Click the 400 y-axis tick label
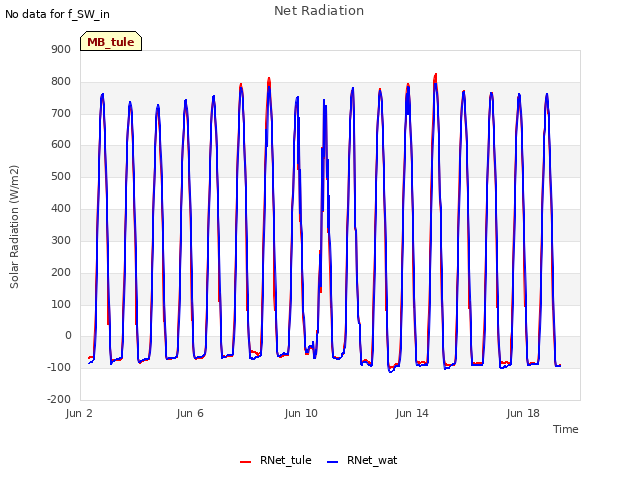Viewport: 640px width, 480px height. pyautogui.click(x=61, y=209)
